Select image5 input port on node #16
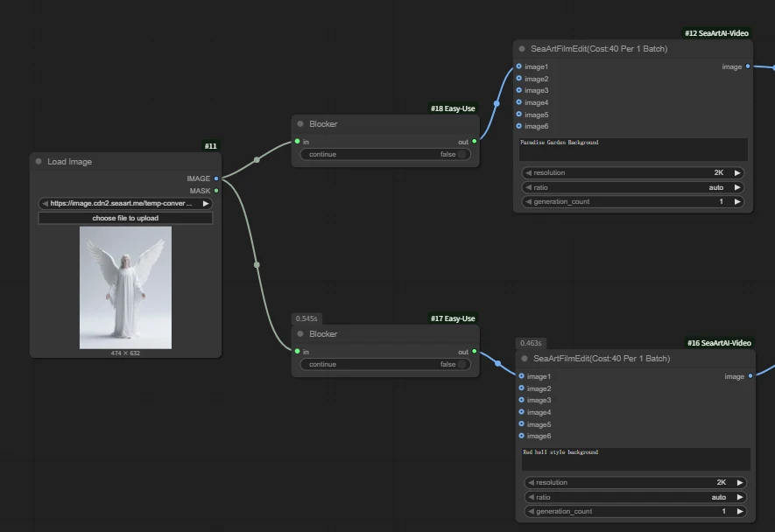775x532 pixels. click(x=521, y=423)
